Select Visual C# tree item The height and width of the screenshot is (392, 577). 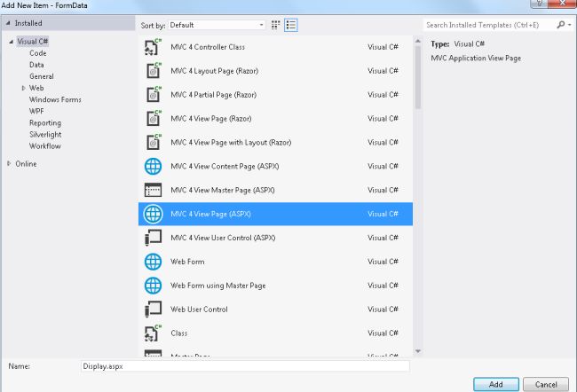click(x=32, y=42)
